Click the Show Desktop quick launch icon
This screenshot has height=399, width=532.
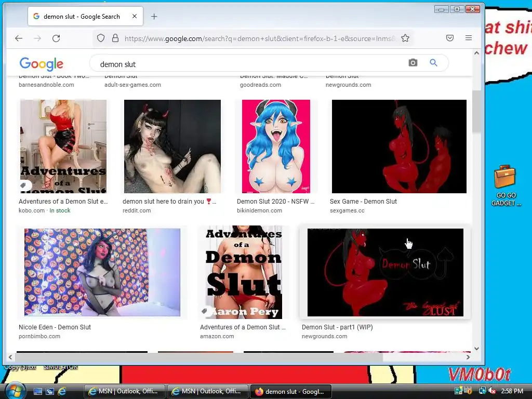click(x=37, y=392)
